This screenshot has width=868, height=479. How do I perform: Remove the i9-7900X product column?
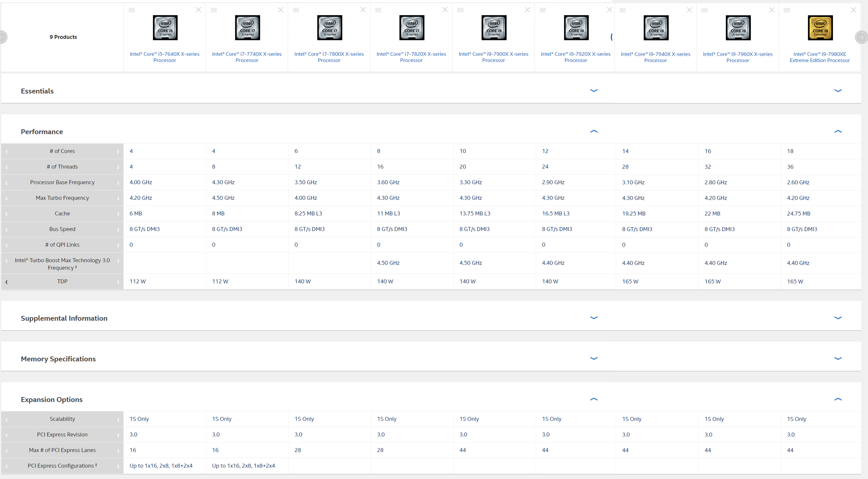pos(527,10)
